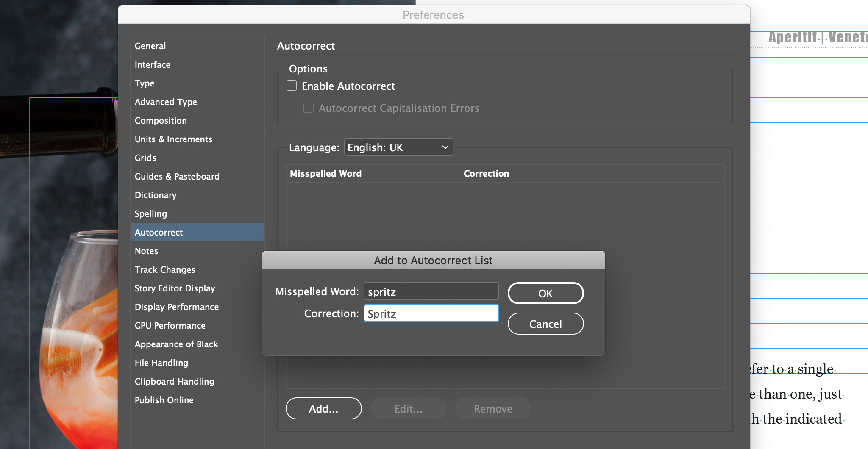The image size is (868, 449).
Task: Select Guides & Pasteboard settings
Action: coord(177,176)
